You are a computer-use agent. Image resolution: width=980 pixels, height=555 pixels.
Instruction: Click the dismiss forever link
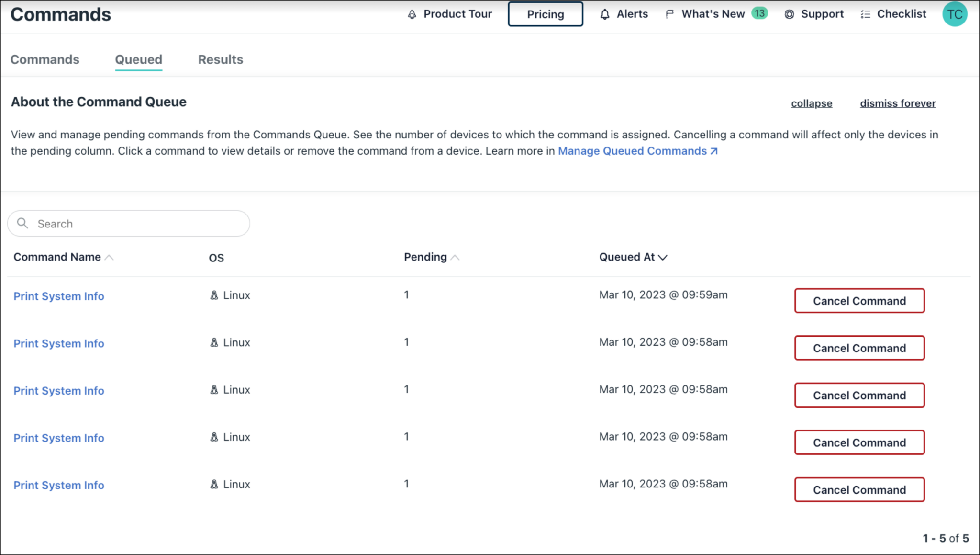click(898, 103)
